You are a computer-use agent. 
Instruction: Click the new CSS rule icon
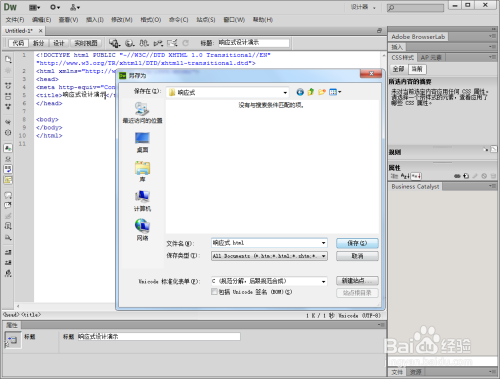click(466, 176)
